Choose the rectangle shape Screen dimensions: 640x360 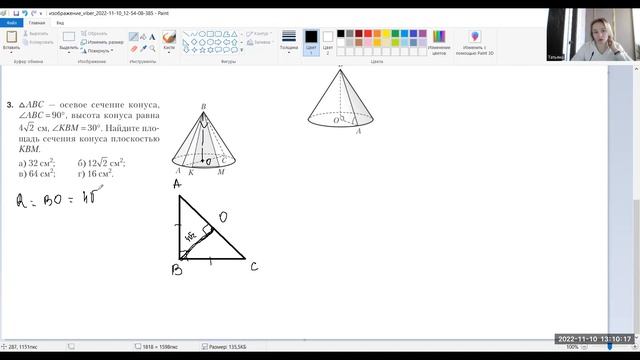coord(210,34)
